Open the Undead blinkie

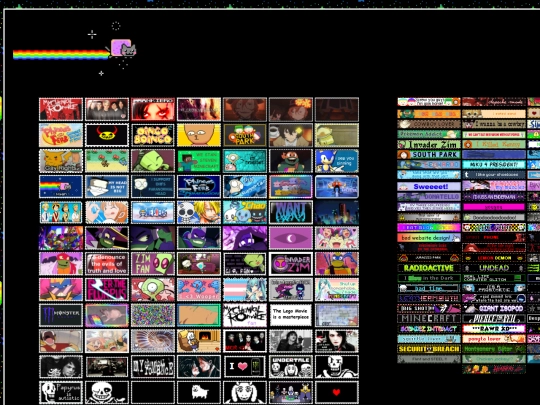[494, 268]
